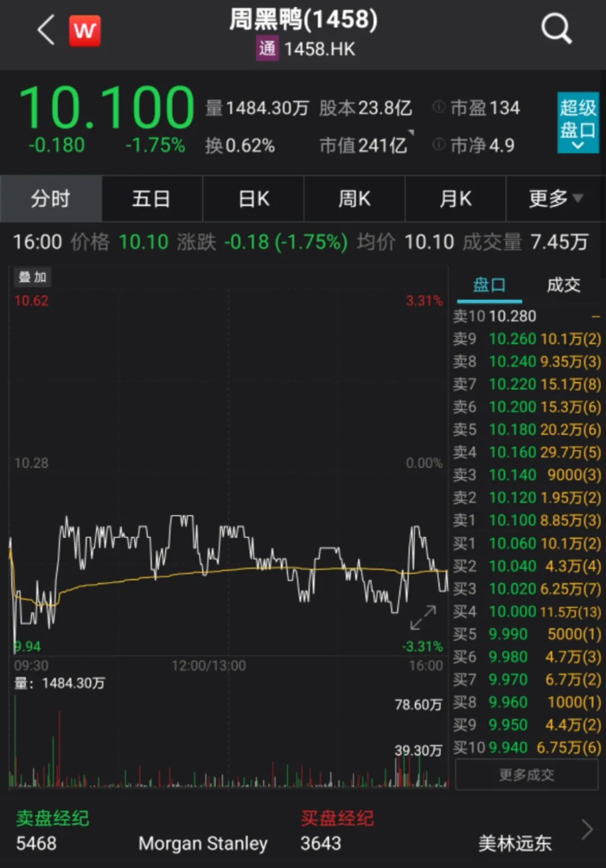This screenshot has width=606, height=868.
Task: Tap the red W logo icon
Action: (85, 30)
